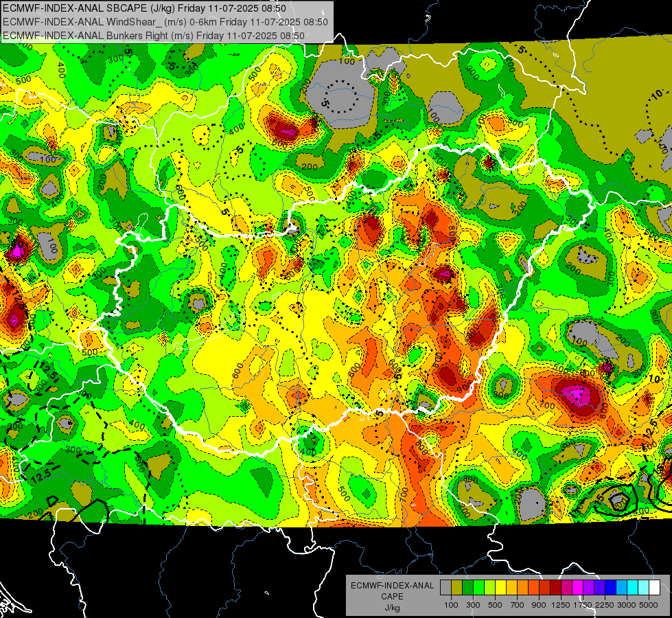Viewport: 672px width, 618px height.
Task: Click the gray swatch in the CAPE legend
Action: tap(445, 588)
